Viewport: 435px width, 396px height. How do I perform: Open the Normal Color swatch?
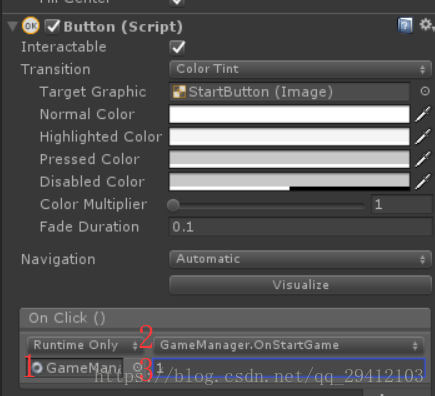pyautogui.click(x=289, y=114)
